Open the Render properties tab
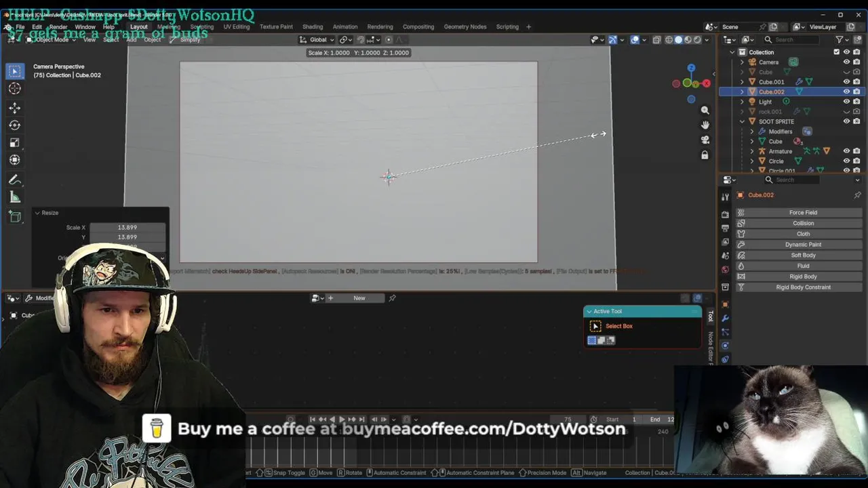The image size is (868, 488). coord(725,214)
